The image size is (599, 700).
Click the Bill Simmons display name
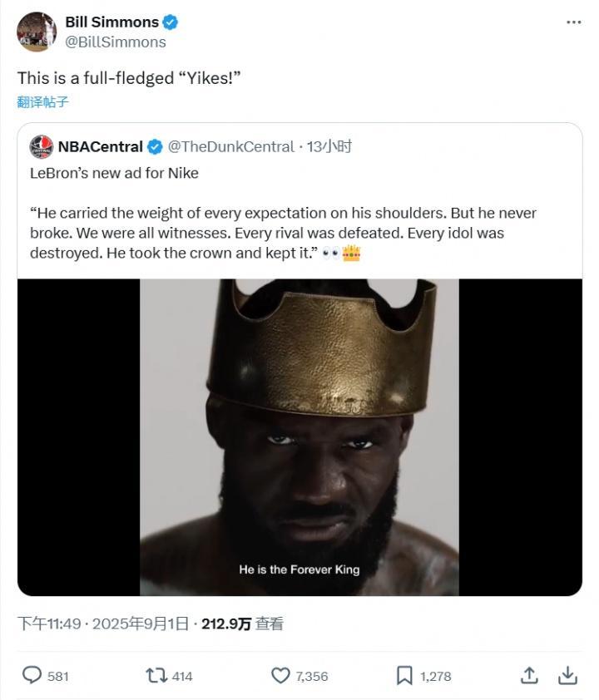[x=111, y=22]
